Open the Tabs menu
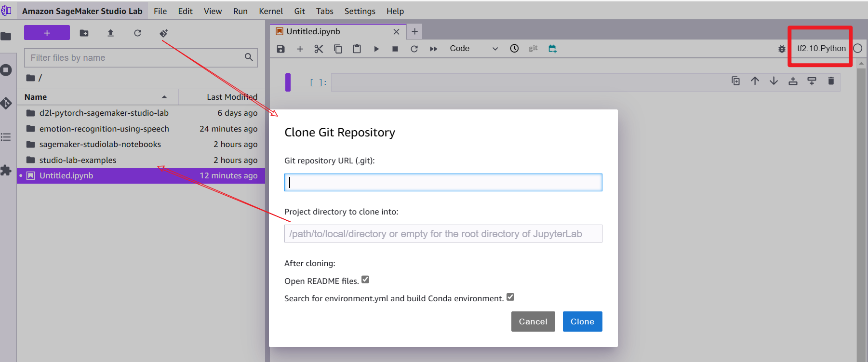The height and width of the screenshot is (362, 868). point(324,11)
